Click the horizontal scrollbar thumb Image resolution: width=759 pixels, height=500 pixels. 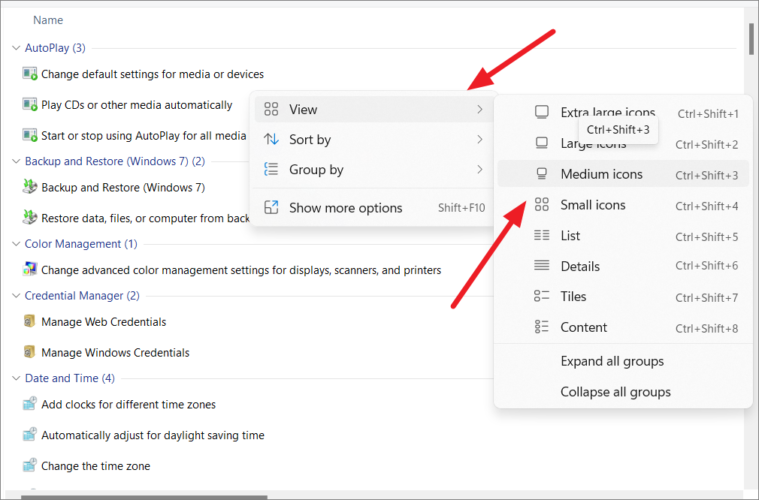[x=144, y=497]
